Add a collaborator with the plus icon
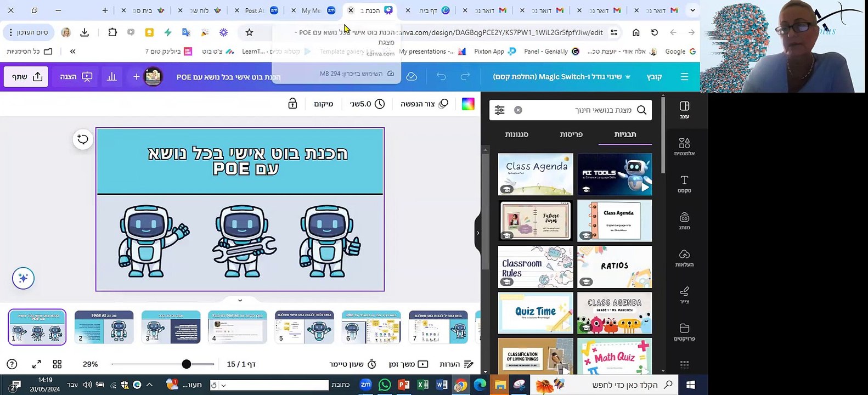 click(137, 77)
